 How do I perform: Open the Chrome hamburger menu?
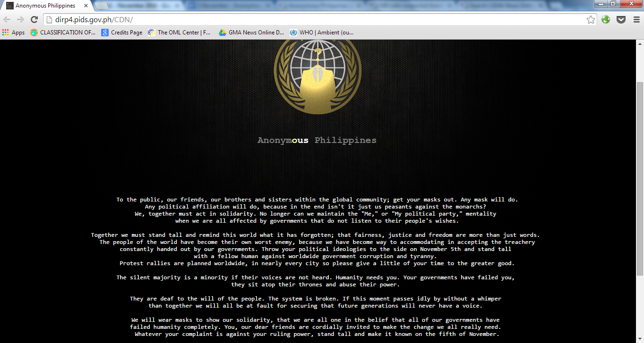tap(636, 19)
